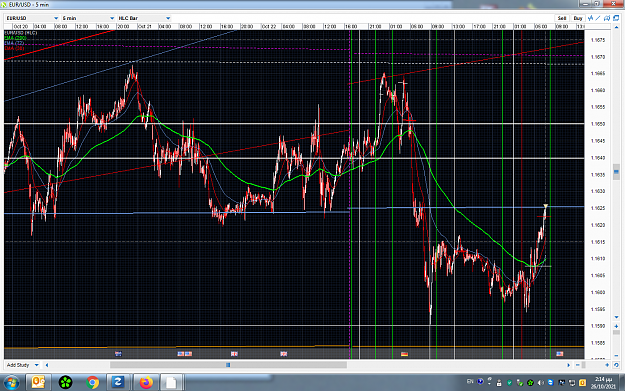Open the chart studies indicator icon

(x=591, y=18)
